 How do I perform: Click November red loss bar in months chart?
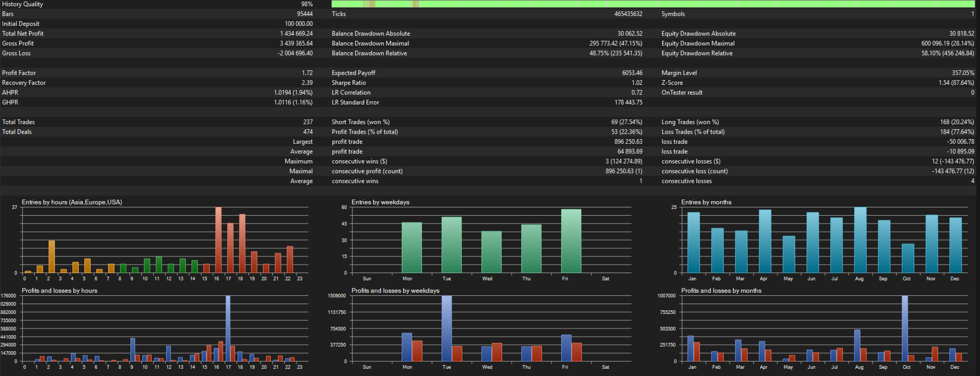[x=934, y=354]
